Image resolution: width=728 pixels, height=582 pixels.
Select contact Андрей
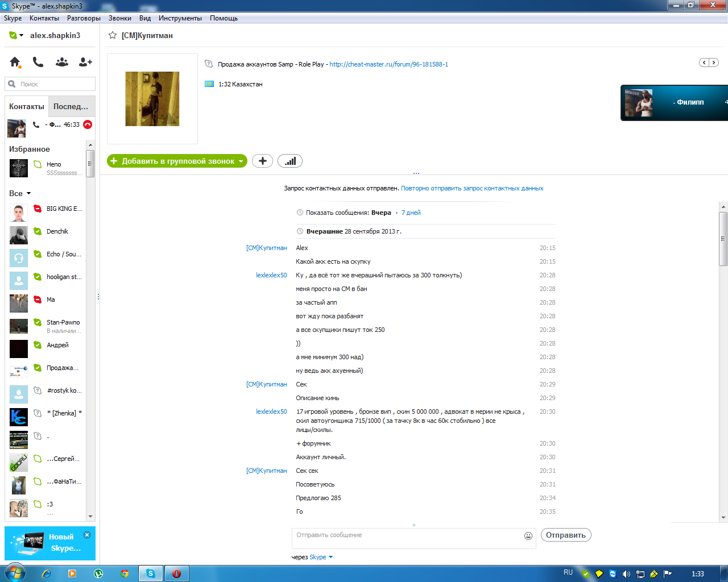click(x=46, y=349)
